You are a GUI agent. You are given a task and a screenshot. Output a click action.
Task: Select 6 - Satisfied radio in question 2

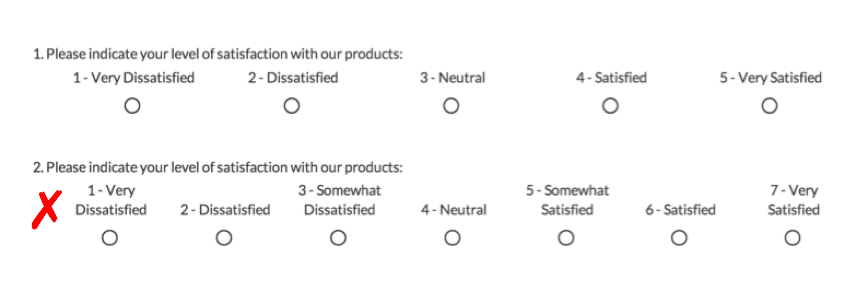(x=679, y=238)
